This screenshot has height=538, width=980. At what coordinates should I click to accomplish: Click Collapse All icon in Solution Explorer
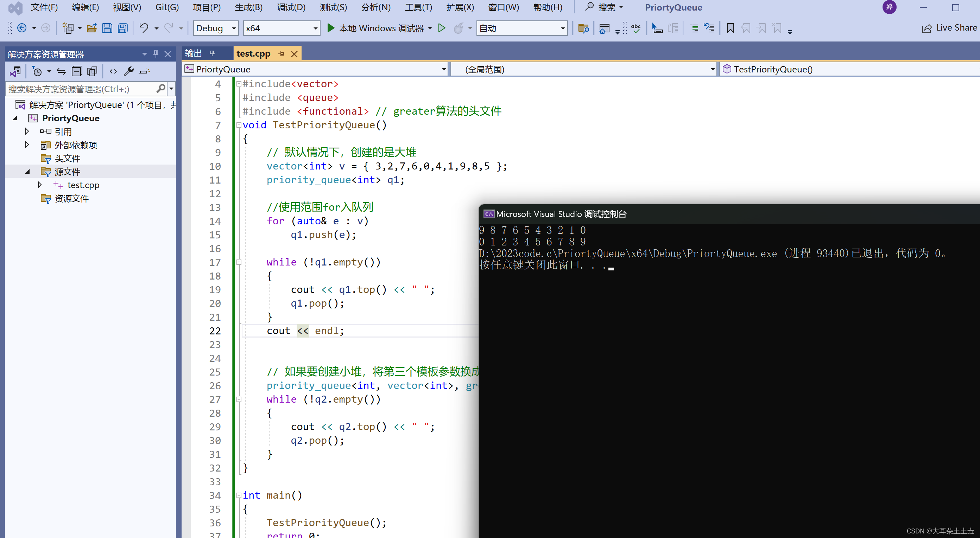click(x=77, y=71)
